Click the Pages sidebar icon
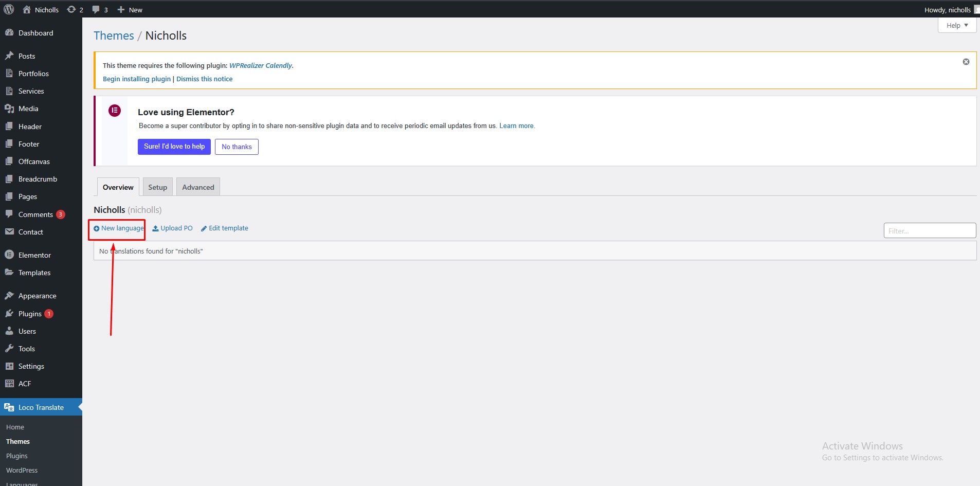Viewport: 980px width, 486px height. pos(9,196)
